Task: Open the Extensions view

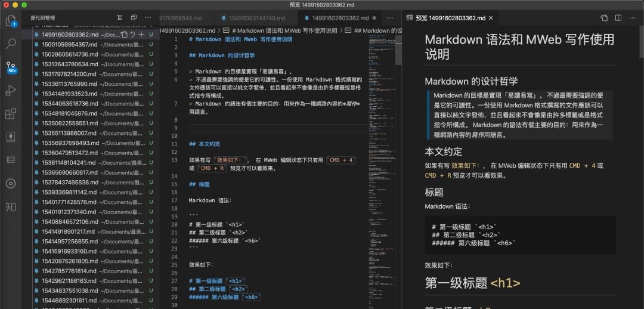Action: pos(11,114)
